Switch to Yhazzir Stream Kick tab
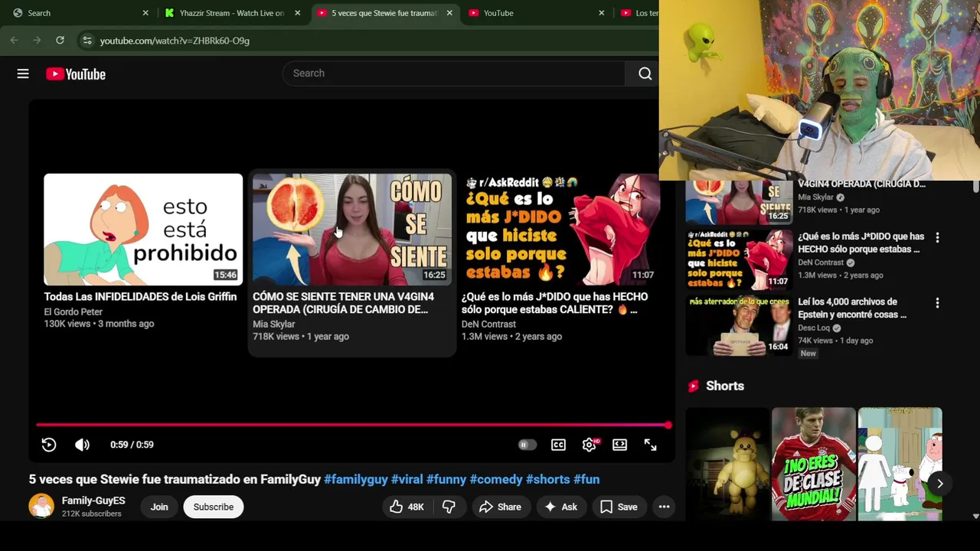This screenshot has width=980, height=551. pyautogui.click(x=231, y=13)
